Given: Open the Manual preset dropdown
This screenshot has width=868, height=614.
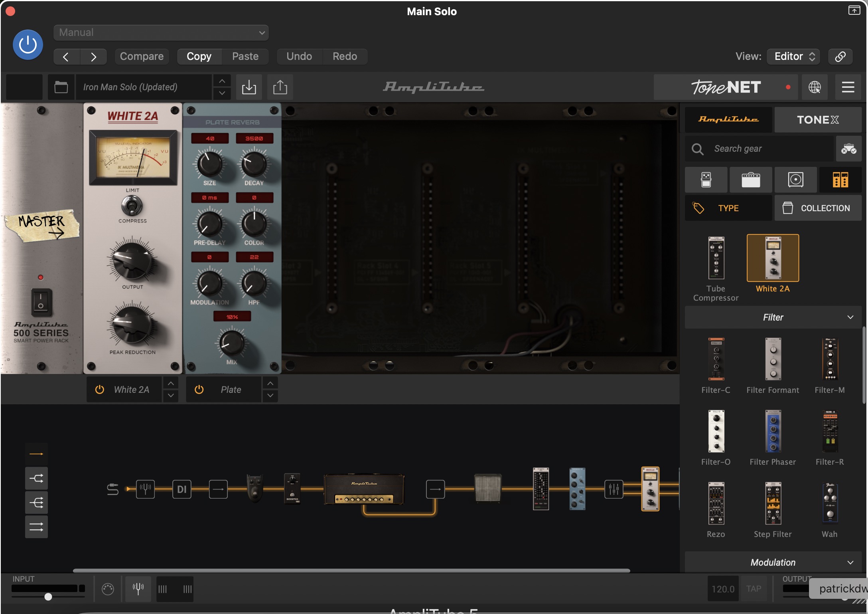Looking at the screenshot, I should click(161, 33).
